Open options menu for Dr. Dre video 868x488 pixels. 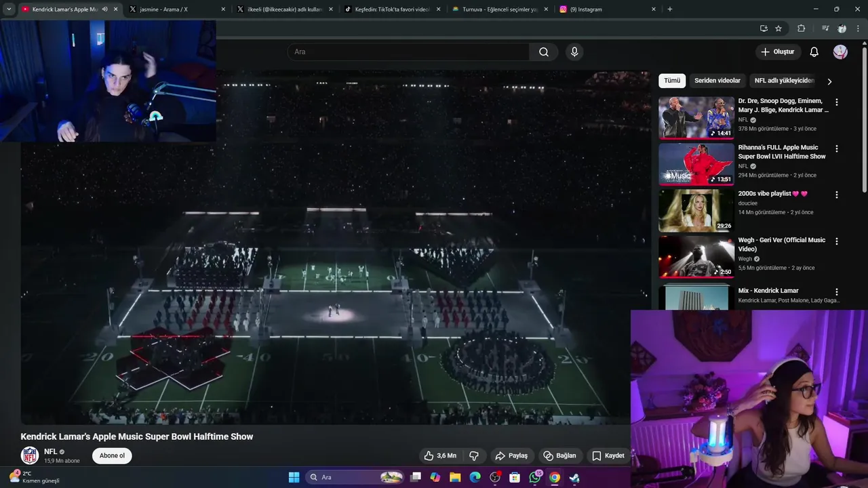[836, 102]
